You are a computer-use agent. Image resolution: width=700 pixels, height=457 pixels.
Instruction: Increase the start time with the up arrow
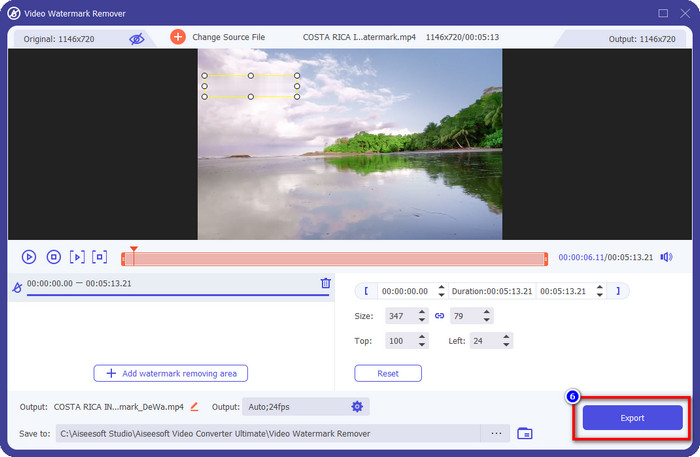point(441,287)
